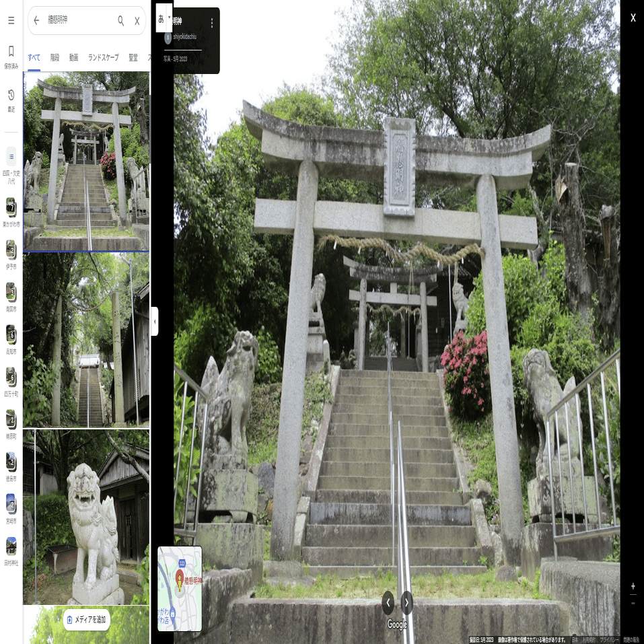Close the photo viewer with X
This screenshot has width=644, height=644.
pos(633,17)
